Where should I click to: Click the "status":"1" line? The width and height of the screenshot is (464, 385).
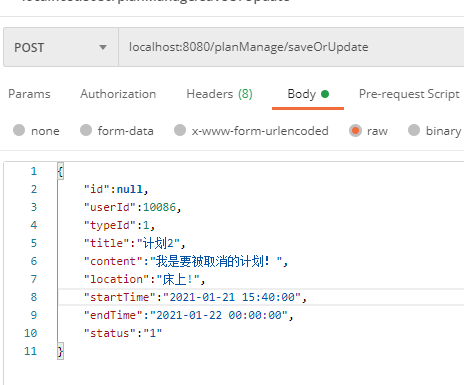pyautogui.click(x=123, y=333)
